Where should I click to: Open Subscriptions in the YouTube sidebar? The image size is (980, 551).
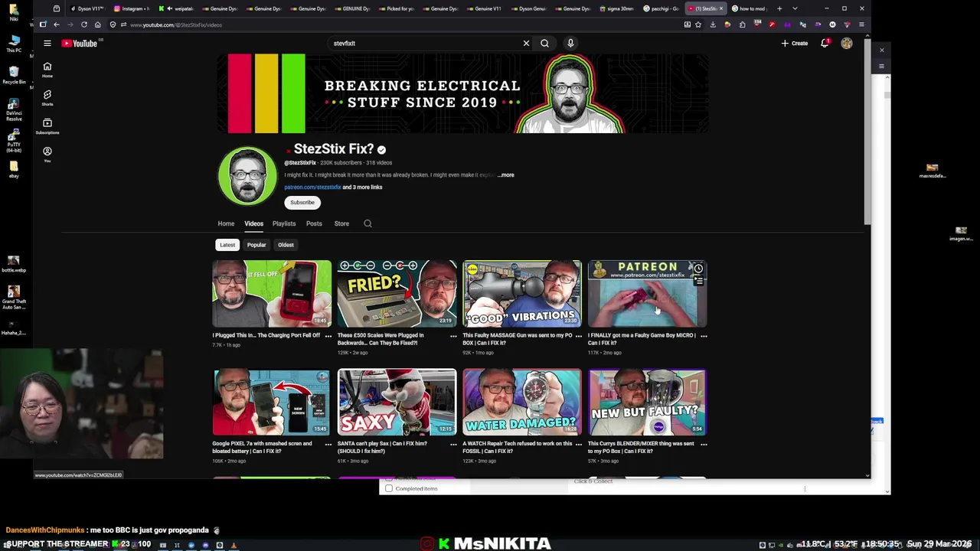click(x=47, y=126)
